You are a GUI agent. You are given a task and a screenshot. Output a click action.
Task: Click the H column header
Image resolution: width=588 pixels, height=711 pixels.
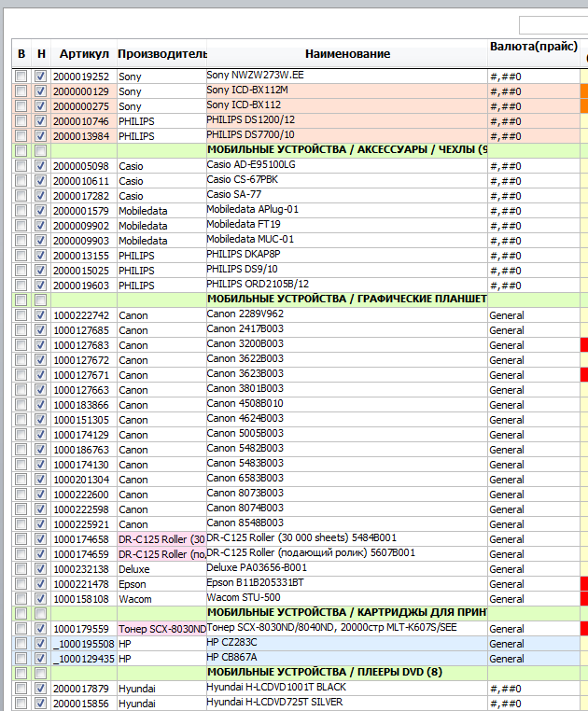[41, 54]
